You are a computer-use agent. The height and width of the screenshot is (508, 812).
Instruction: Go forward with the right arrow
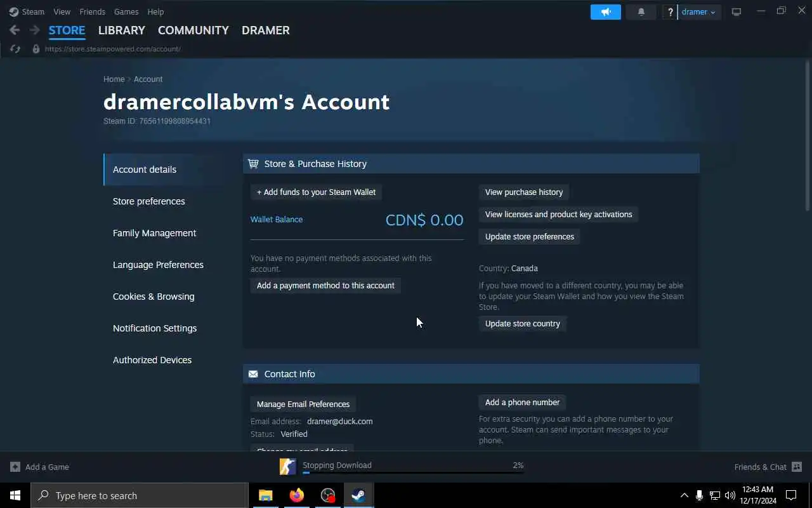(34, 30)
